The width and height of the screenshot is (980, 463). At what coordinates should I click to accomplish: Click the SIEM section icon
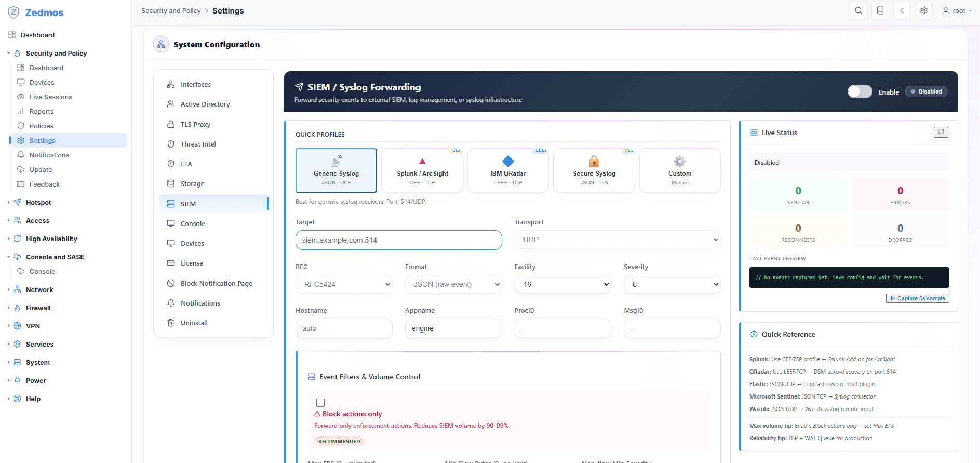[171, 204]
